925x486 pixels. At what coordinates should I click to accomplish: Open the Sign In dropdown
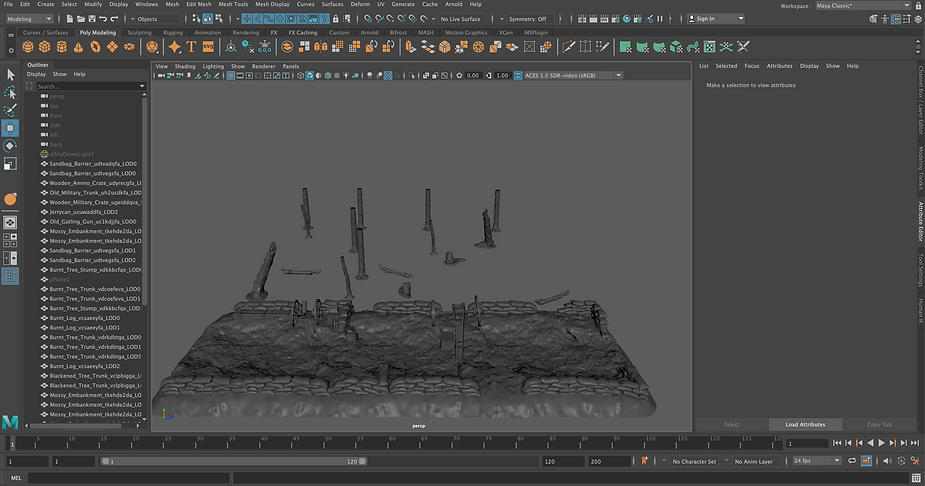pyautogui.click(x=716, y=19)
